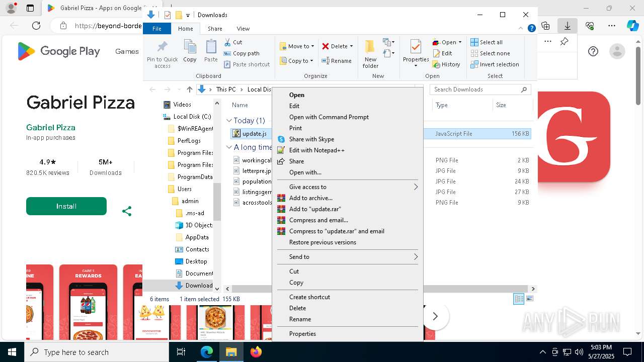The width and height of the screenshot is (644, 362).
Task: Click the Search Downloads field
Action: [480, 89]
